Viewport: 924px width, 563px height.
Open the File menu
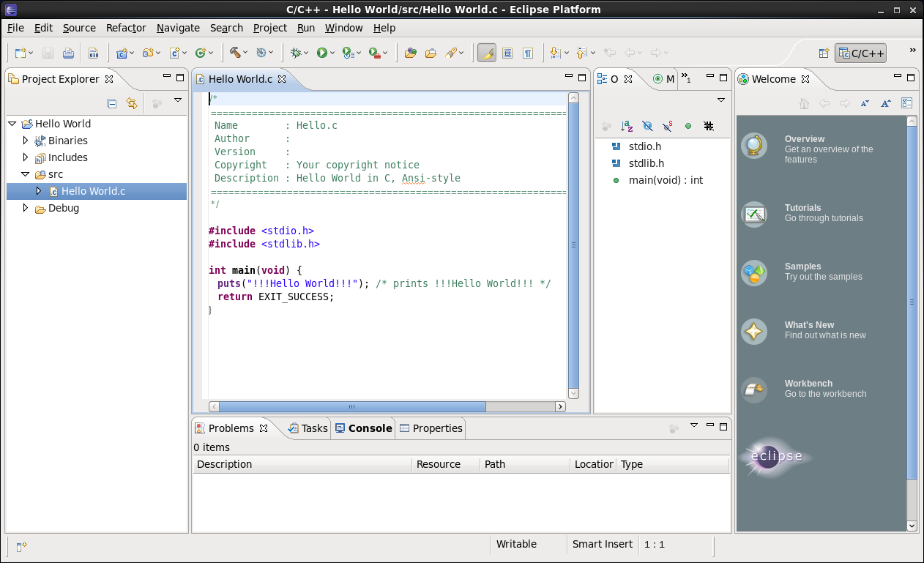coord(15,28)
